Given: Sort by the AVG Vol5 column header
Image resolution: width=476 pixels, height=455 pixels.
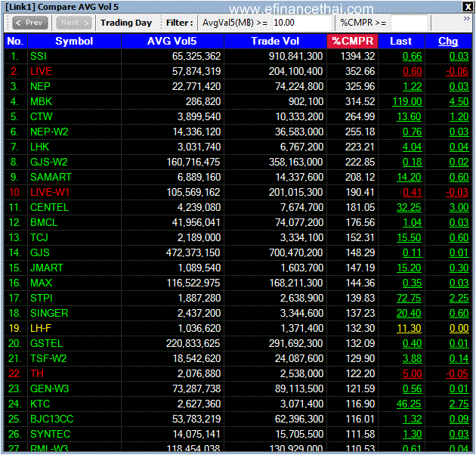Looking at the screenshot, I should click(172, 41).
